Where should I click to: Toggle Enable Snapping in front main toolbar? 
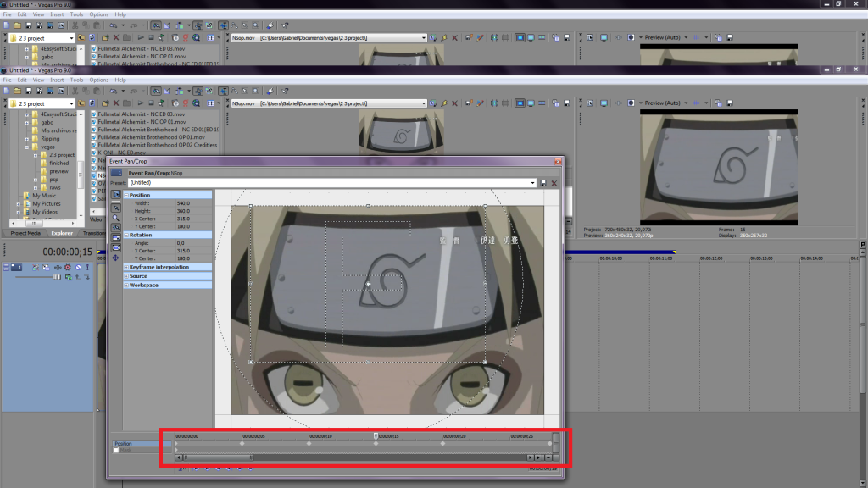tap(156, 91)
